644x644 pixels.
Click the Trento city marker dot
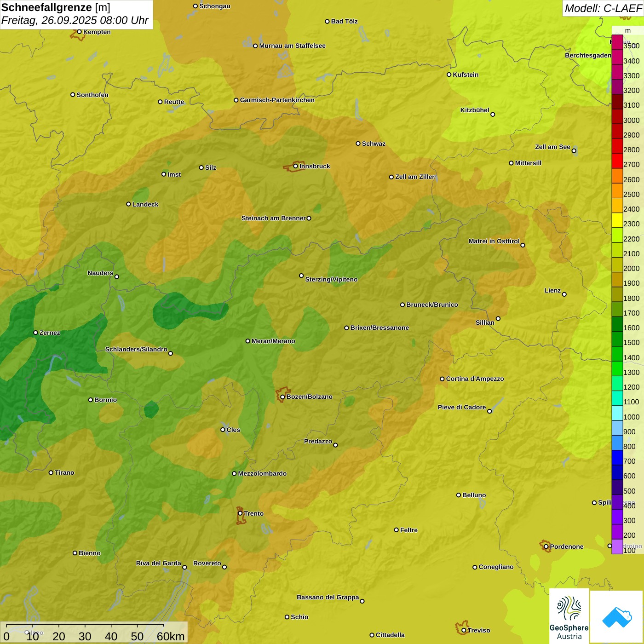pyautogui.click(x=240, y=513)
